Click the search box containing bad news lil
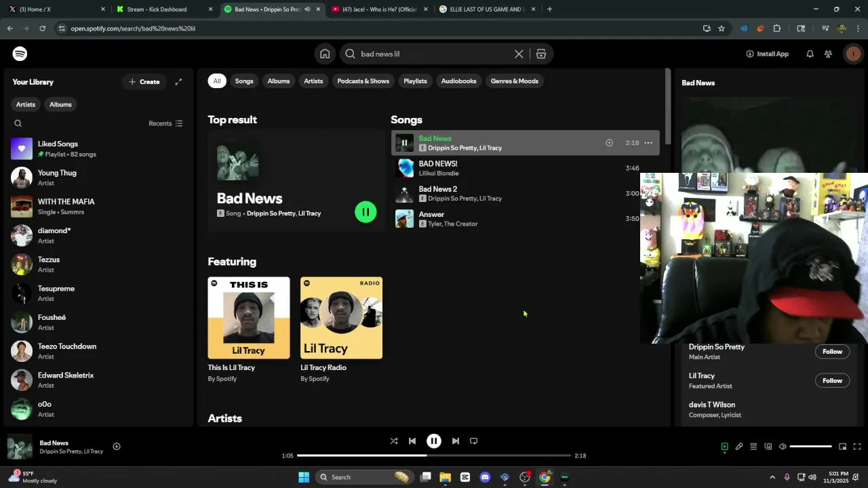This screenshot has width=868, height=488. pos(434,54)
